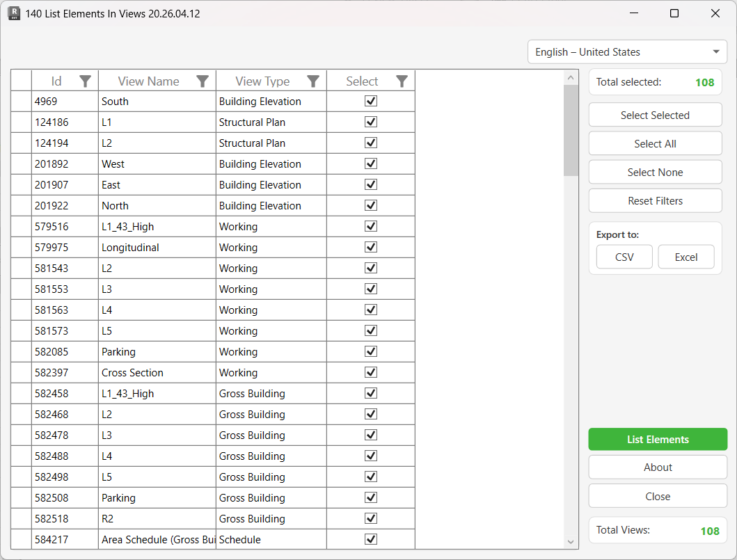Uncheck the Cross Section Working view
The width and height of the screenshot is (737, 560).
(x=370, y=372)
